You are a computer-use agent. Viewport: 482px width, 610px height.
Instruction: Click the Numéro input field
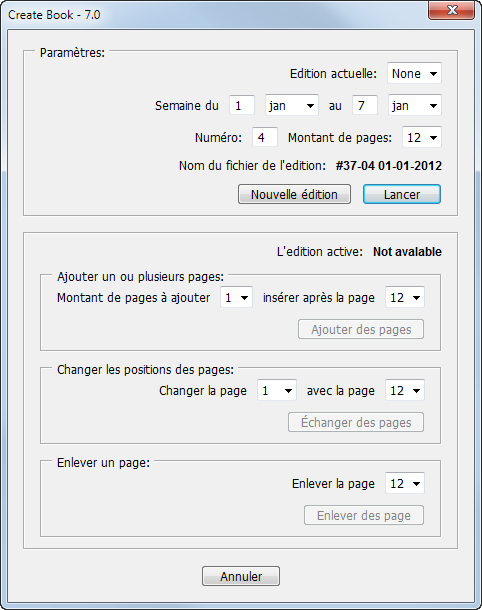(265, 137)
